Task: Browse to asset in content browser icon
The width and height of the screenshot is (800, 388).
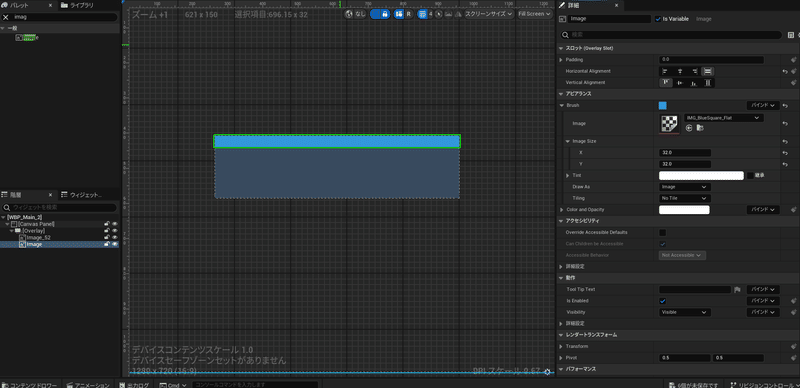Action: point(700,128)
